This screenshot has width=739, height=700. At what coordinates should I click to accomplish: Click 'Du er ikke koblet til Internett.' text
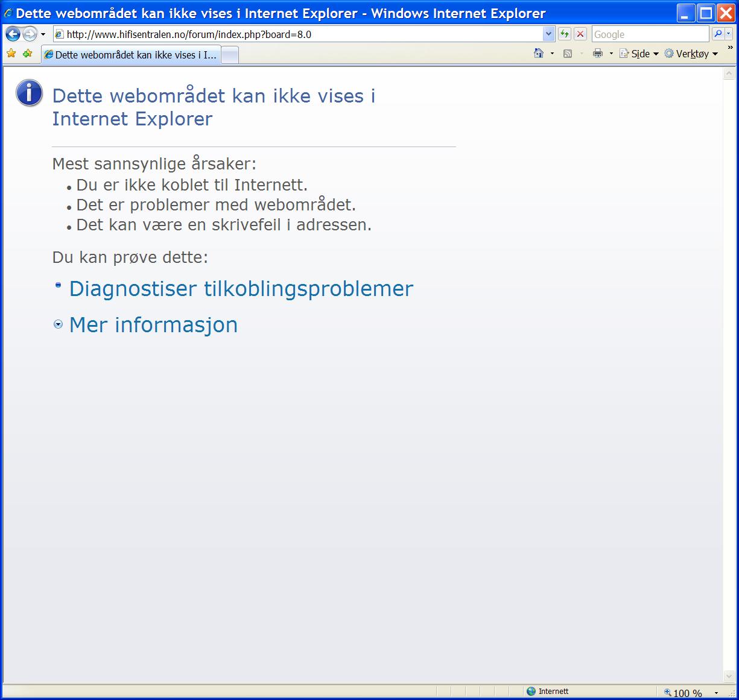point(192,185)
